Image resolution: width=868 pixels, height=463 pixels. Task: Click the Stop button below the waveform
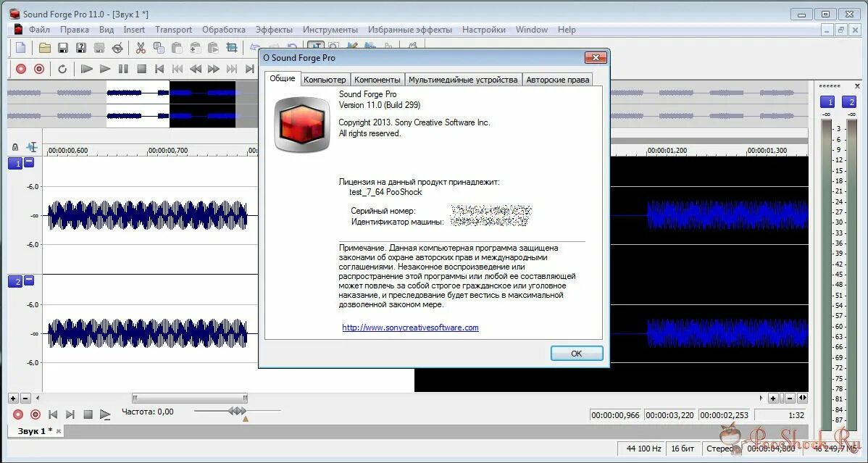click(88, 414)
